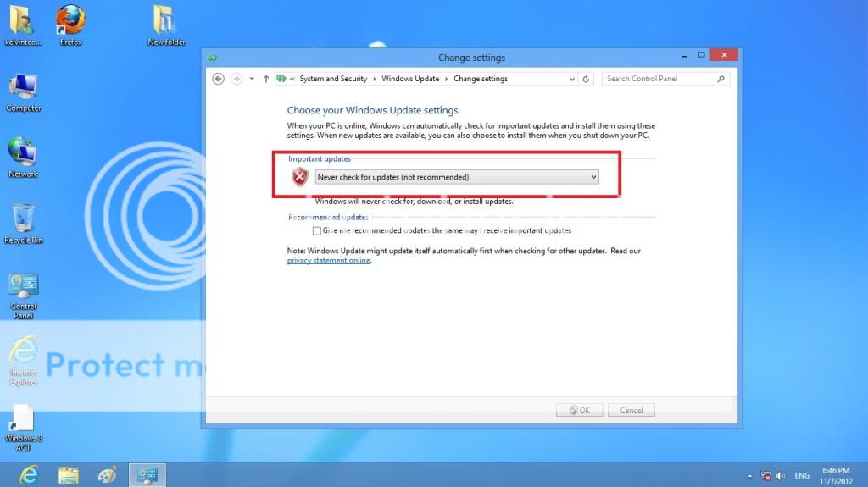868x487 pixels.
Task: Open the Important updates dropdown
Action: 457,177
